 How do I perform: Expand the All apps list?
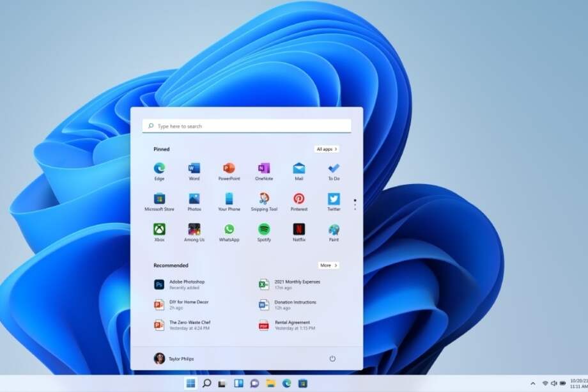326,149
